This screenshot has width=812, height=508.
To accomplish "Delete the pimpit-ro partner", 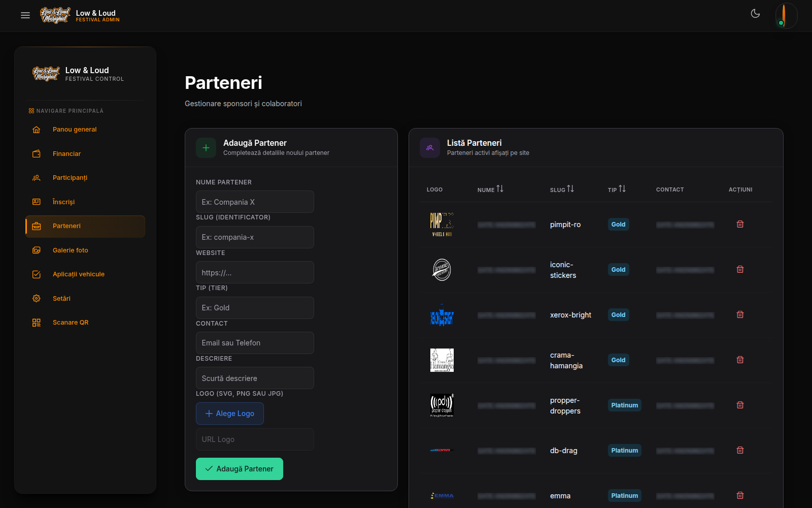I will [740, 224].
